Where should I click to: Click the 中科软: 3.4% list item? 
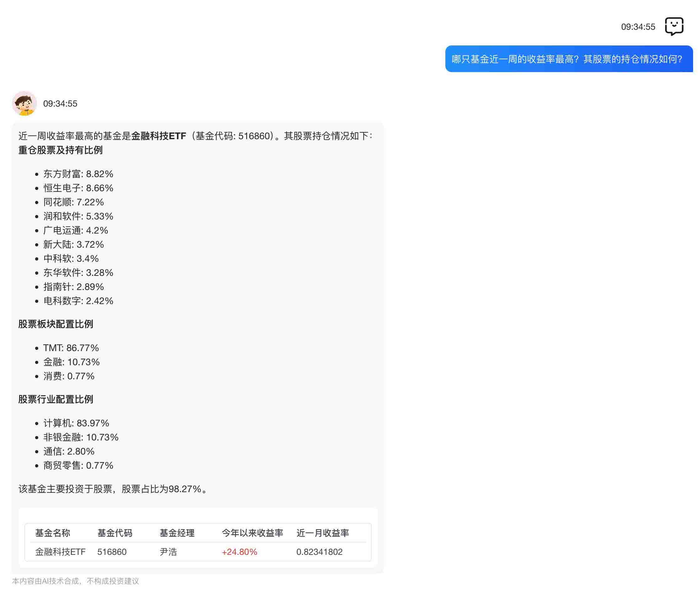[x=71, y=259]
